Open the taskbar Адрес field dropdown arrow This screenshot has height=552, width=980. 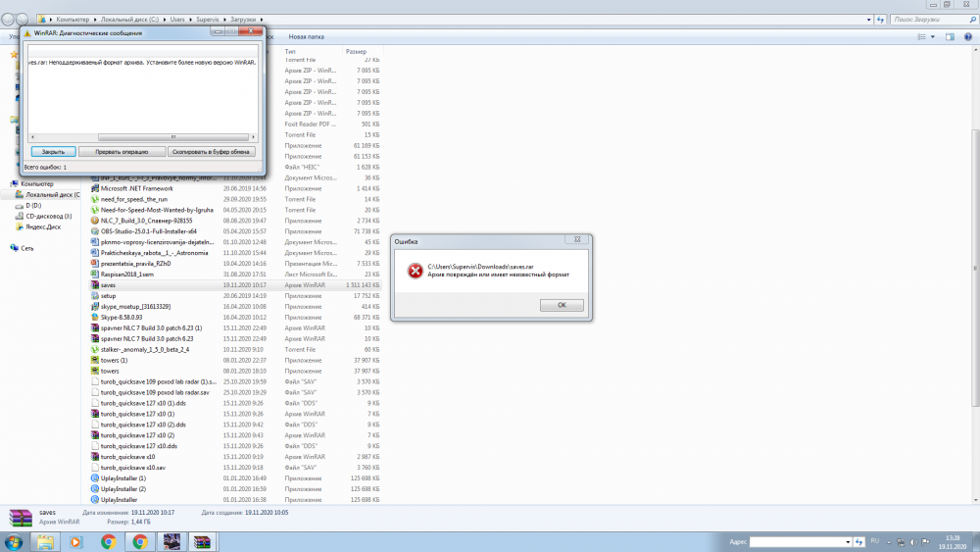848,542
